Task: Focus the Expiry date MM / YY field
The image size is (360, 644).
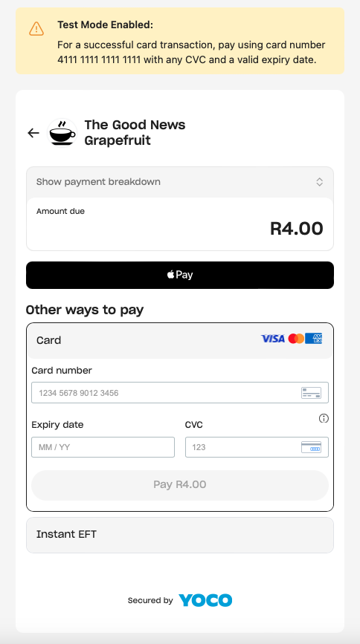Action: click(103, 447)
